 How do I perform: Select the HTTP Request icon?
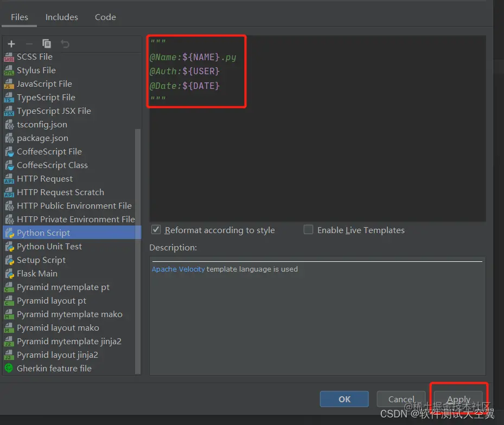point(9,178)
